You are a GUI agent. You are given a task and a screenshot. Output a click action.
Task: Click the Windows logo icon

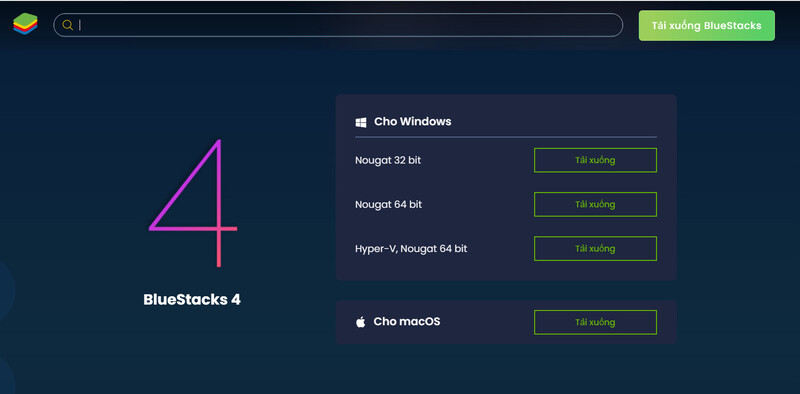(x=361, y=122)
